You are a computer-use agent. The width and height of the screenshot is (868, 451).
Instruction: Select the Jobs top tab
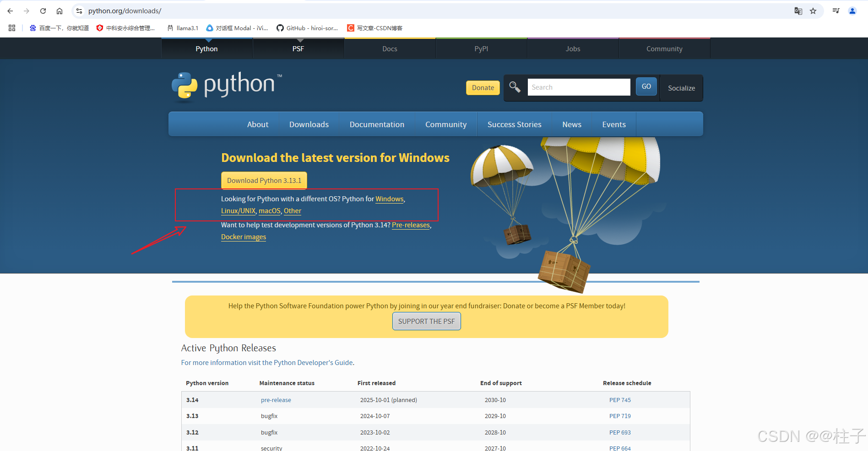coord(573,48)
